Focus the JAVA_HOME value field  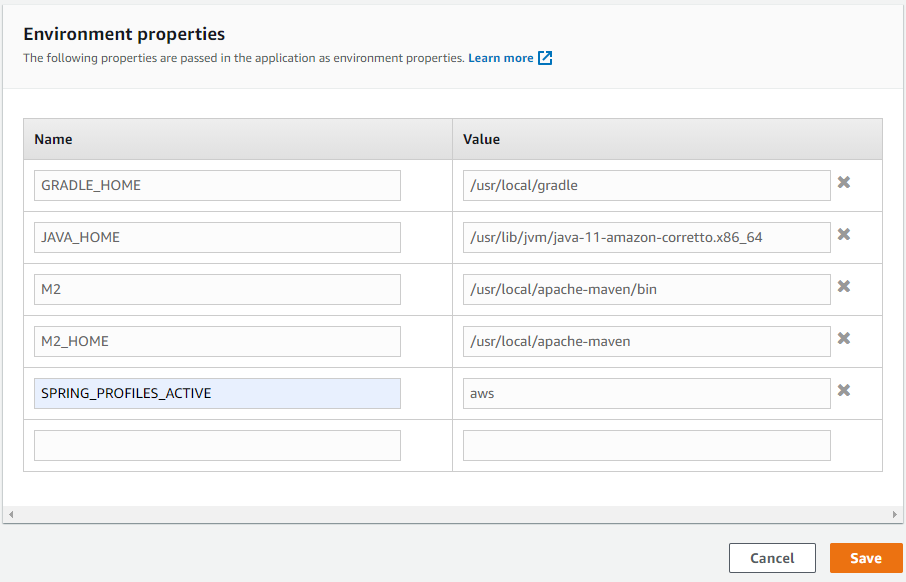click(x=646, y=237)
